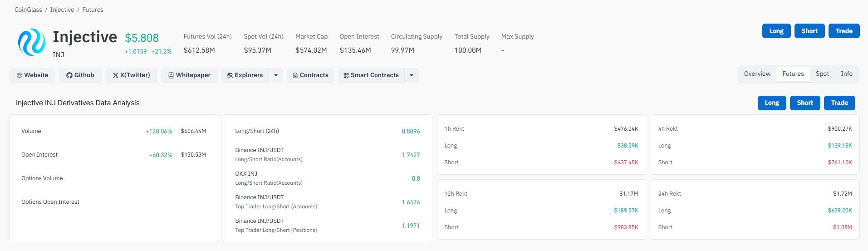Click Trade button beside Derivatives Data Analysis

[x=839, y=103]
